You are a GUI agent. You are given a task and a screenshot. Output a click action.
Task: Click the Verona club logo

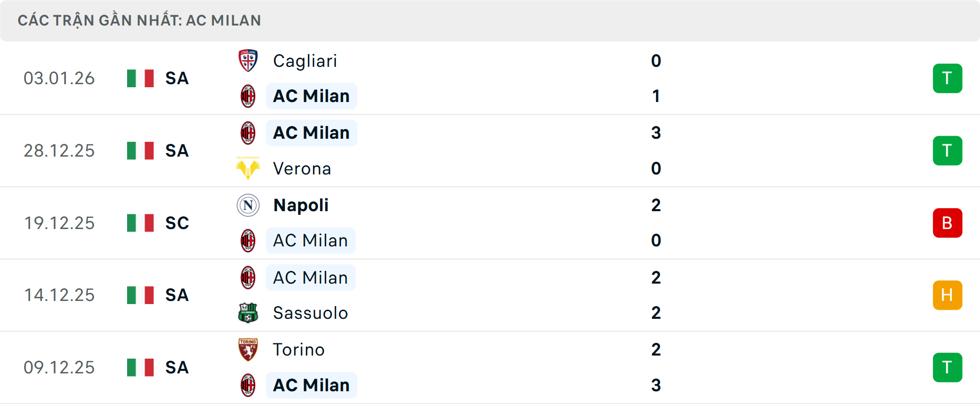248,168
